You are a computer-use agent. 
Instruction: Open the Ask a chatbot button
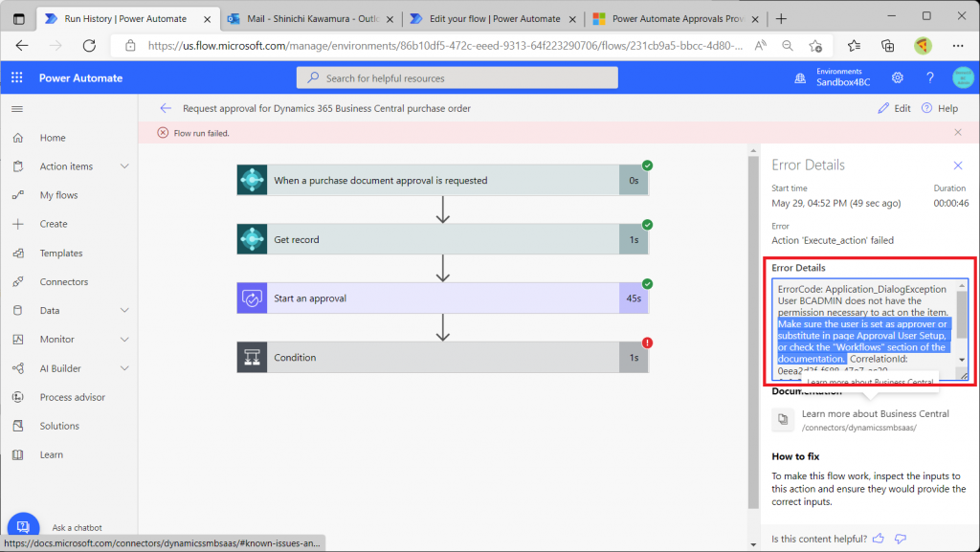pyautogui.click(x=23, y=527)
